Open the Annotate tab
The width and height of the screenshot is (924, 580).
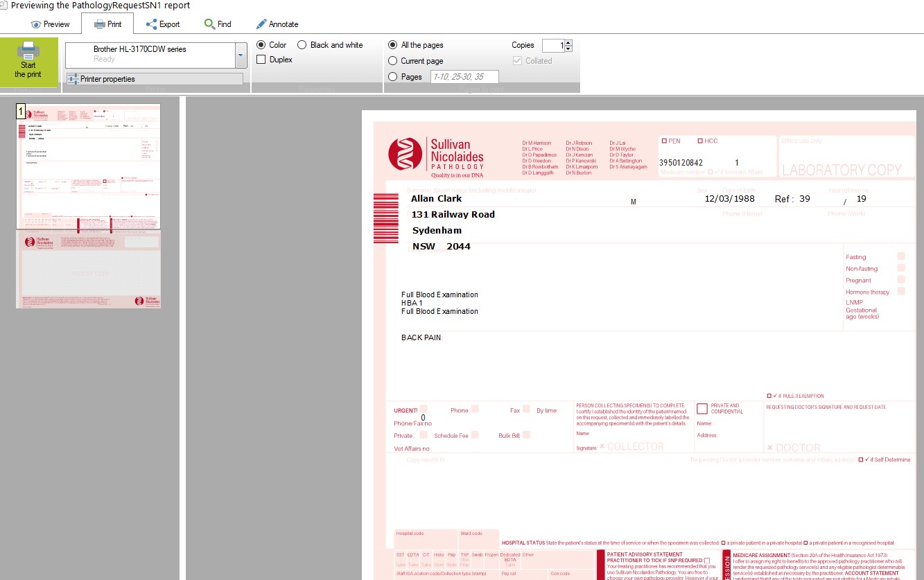[277, 24]
